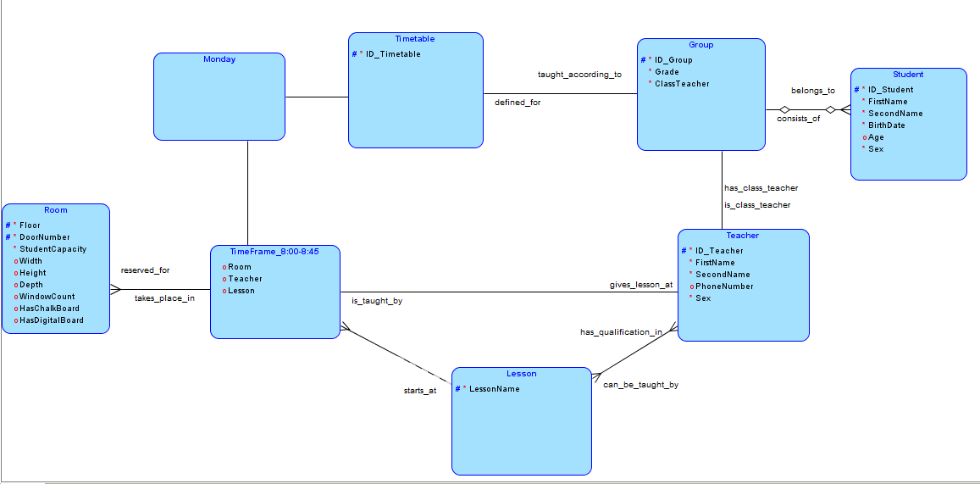980x484 pixels.
Task: Select the Width attribute in Room
Action: (30, 261)
